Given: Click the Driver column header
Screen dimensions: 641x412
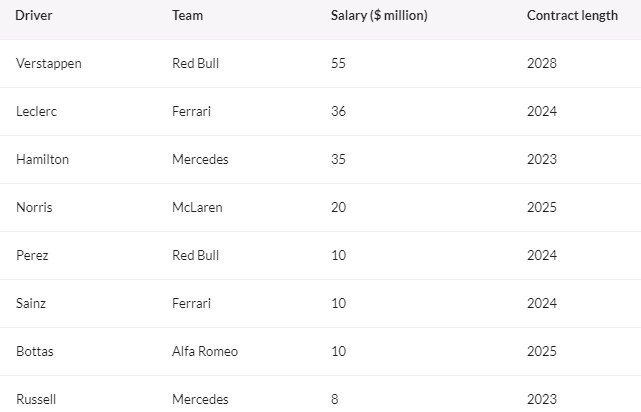Looking at the screenshot, I should (33, 16).
